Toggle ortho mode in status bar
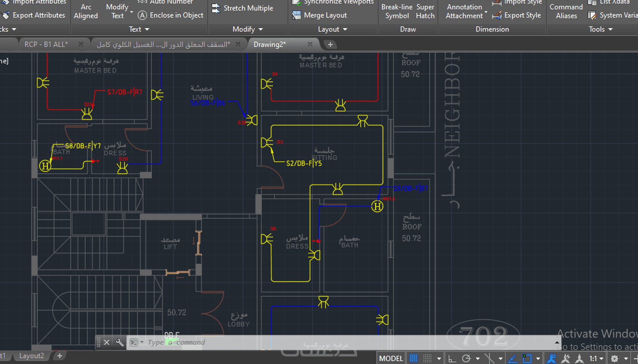This screenshot has width=638, height=364. 452,359
